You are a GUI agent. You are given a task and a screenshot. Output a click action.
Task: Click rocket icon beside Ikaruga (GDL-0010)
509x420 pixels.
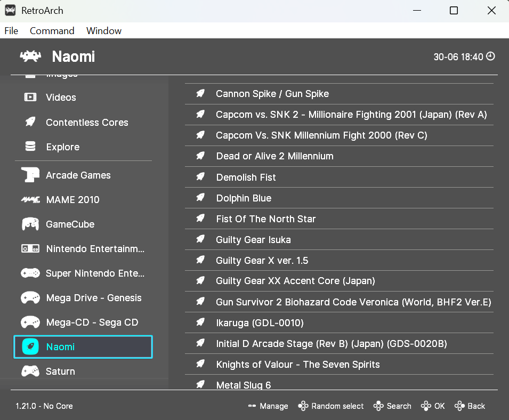coord(200,322)
